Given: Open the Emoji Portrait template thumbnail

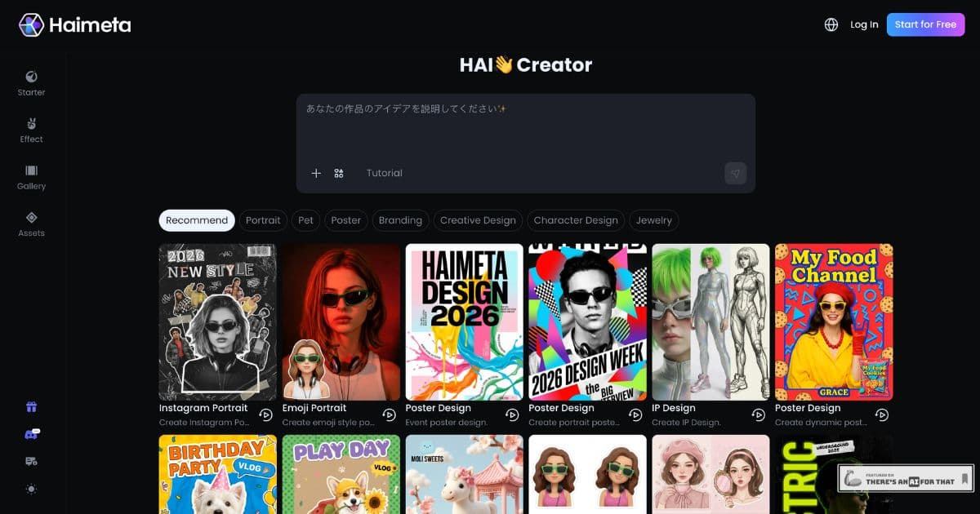Looking at the screenshot, I should coord(341,321).
